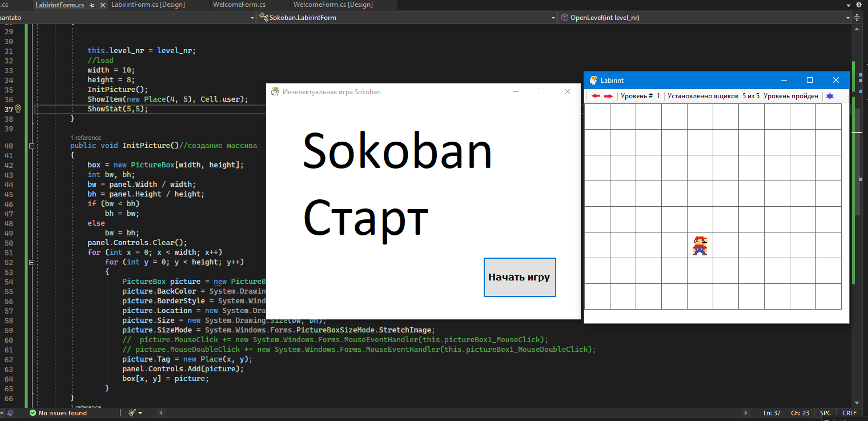Click the Sokoban.LabirintForm class icon
The height and width of the screenshot is (421, 868).
tap(264, 18)
